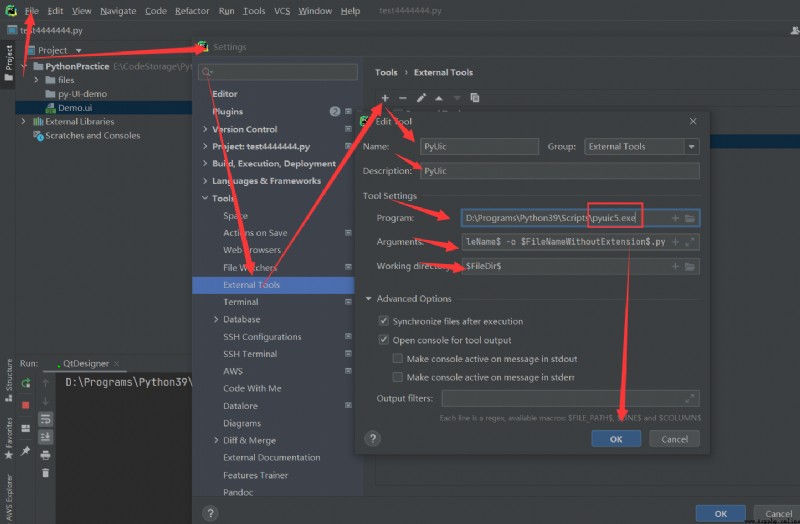Image resolution: width=800 pixels, height=524 pixels.
Task: Open the File menu
Action: pos(32,11)
